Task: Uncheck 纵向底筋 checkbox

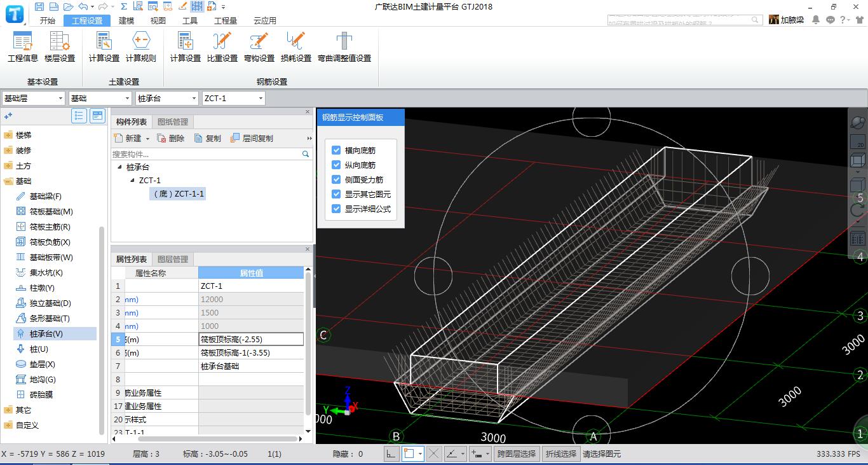Action: 336,165
